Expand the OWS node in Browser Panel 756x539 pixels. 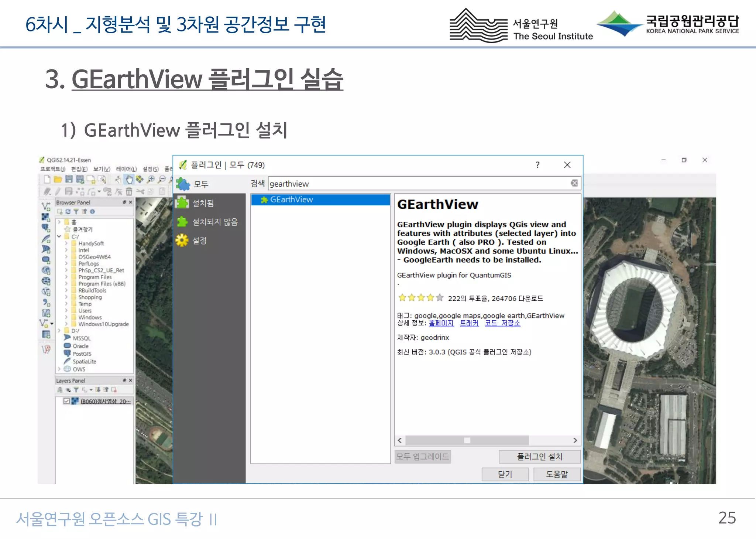(59, 369)
